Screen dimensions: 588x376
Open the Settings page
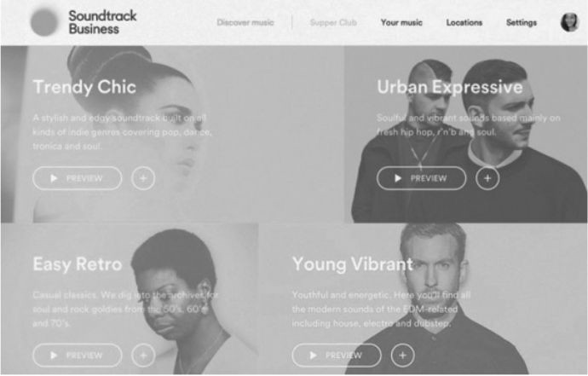[522, 22]
